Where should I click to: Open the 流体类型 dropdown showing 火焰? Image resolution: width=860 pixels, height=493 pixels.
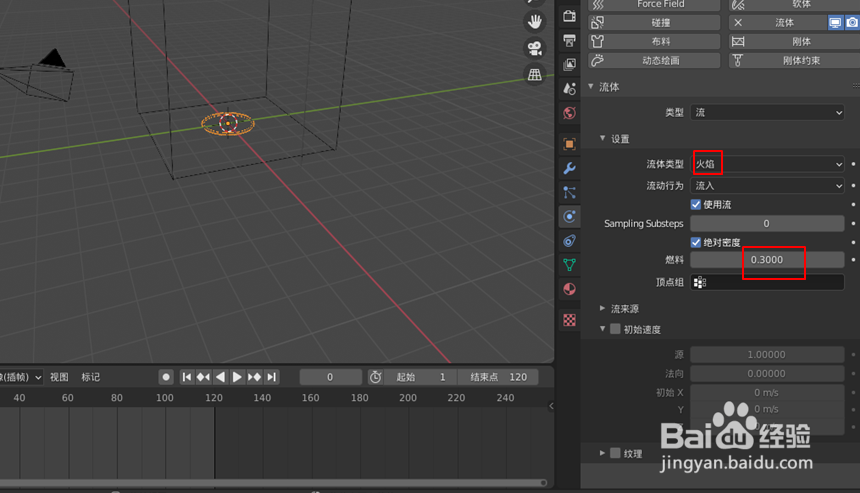point(767,164)
